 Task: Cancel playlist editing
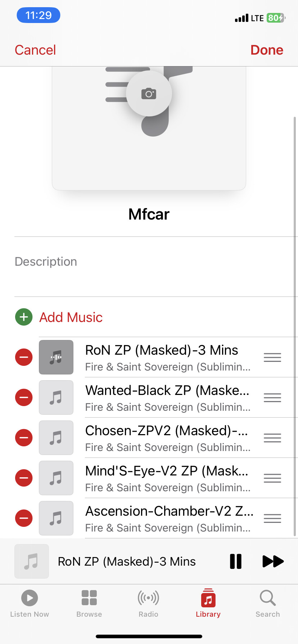pos(35,50)
